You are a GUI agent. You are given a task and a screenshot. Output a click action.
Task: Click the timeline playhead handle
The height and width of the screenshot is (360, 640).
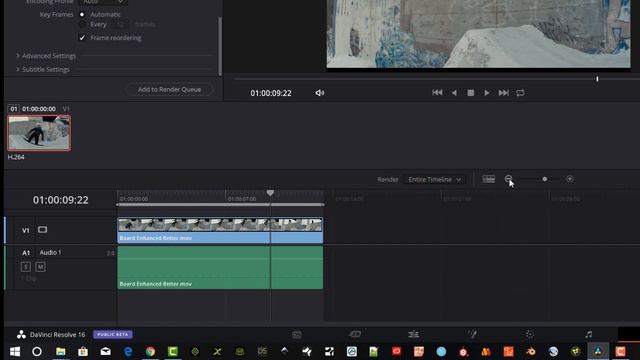pos(270,193)
